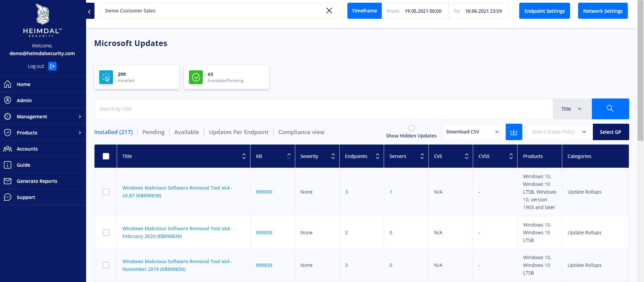Click the Network Settings button
The height and width of the screenshot is (282, 644).
(x=603, y=11)
